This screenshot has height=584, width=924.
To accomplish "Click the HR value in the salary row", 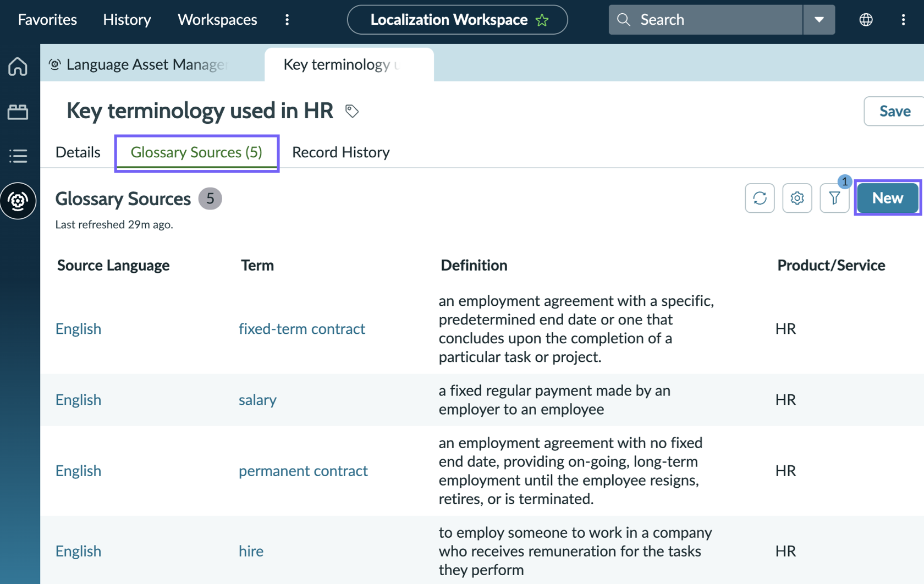I will coord(785,400).
